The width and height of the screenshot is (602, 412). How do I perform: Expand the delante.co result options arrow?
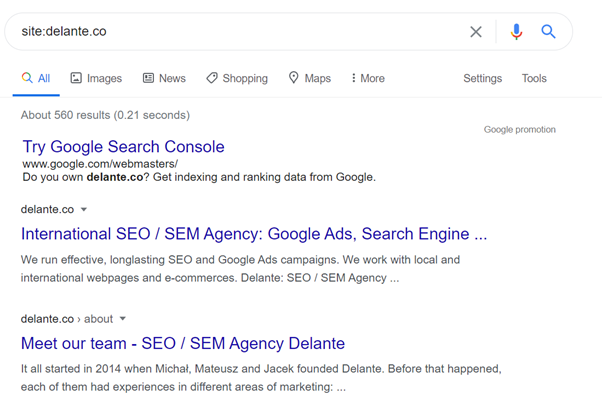pos(84,210)
